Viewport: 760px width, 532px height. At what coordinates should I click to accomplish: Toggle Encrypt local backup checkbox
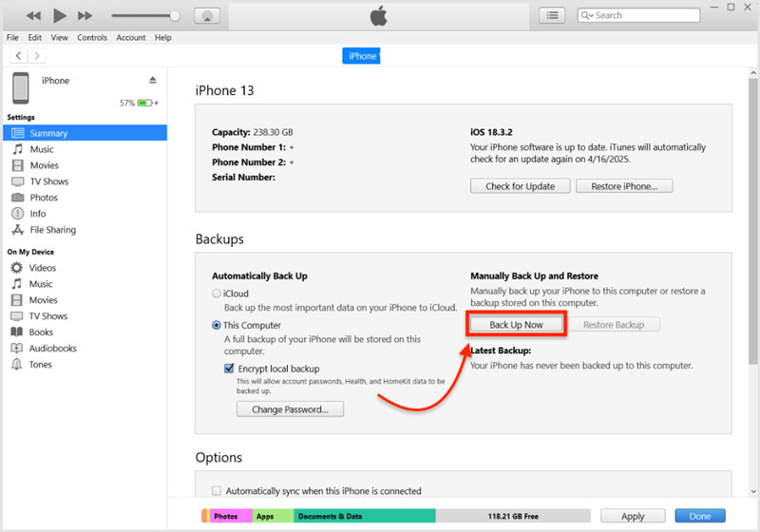pyautogui.click(x=229, y=369)
